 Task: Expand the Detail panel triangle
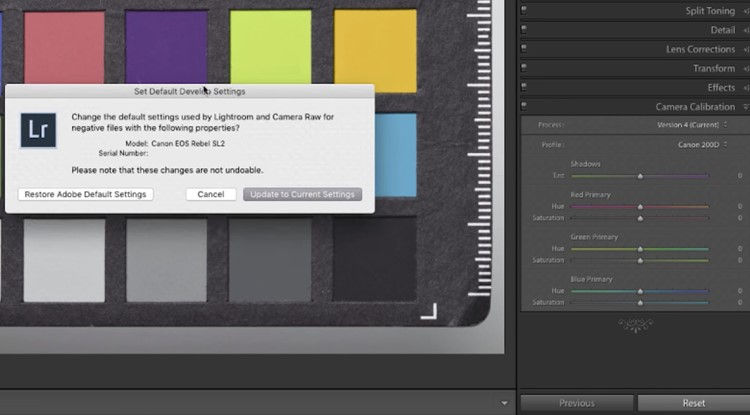[746, 30]
